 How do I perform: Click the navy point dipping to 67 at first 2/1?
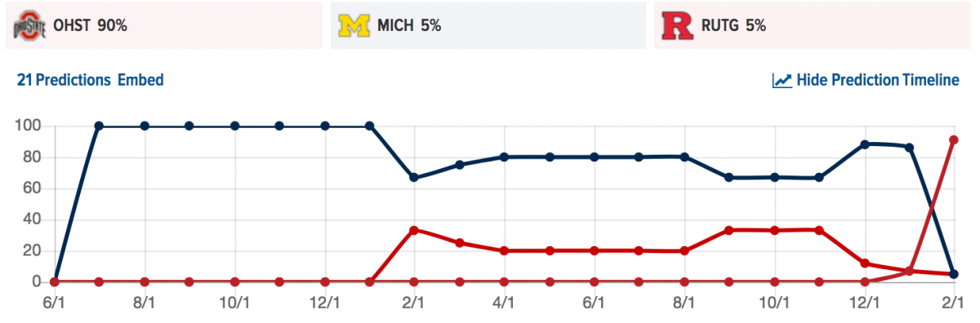point(414,177)
